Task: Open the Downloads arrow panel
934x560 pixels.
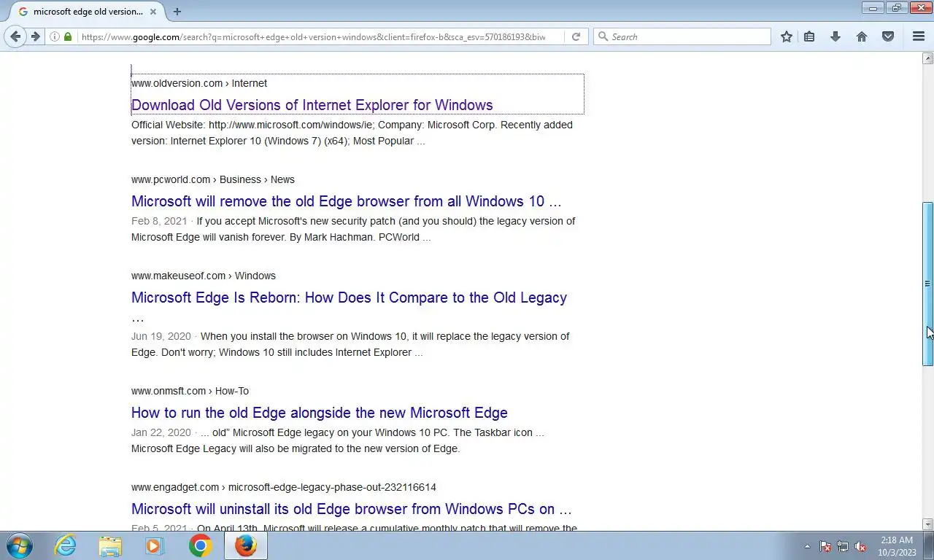Action: pos(835,36)
